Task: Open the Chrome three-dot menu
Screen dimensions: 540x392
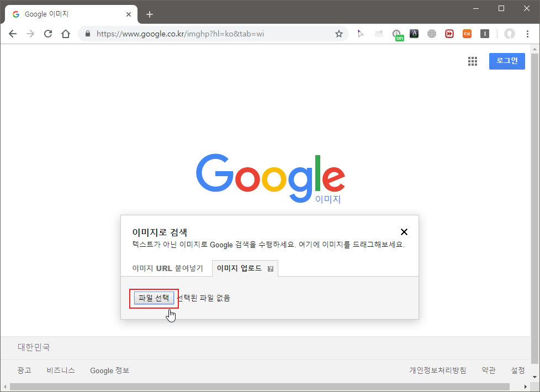Action: 527,34
